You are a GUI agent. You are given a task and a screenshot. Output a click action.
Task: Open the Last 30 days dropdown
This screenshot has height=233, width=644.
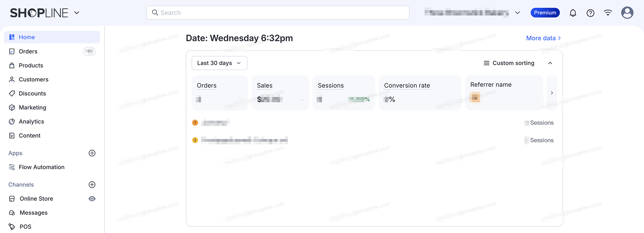[219, 63]
